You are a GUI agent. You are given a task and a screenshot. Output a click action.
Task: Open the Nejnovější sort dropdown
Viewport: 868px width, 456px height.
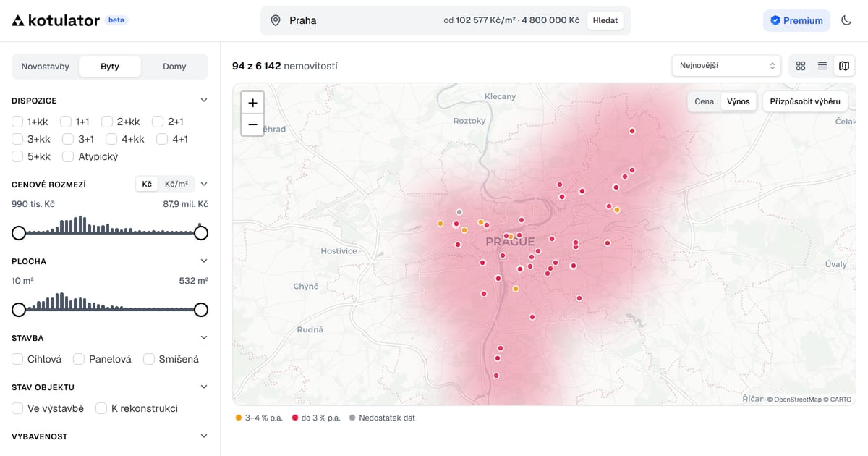point(726,66)
